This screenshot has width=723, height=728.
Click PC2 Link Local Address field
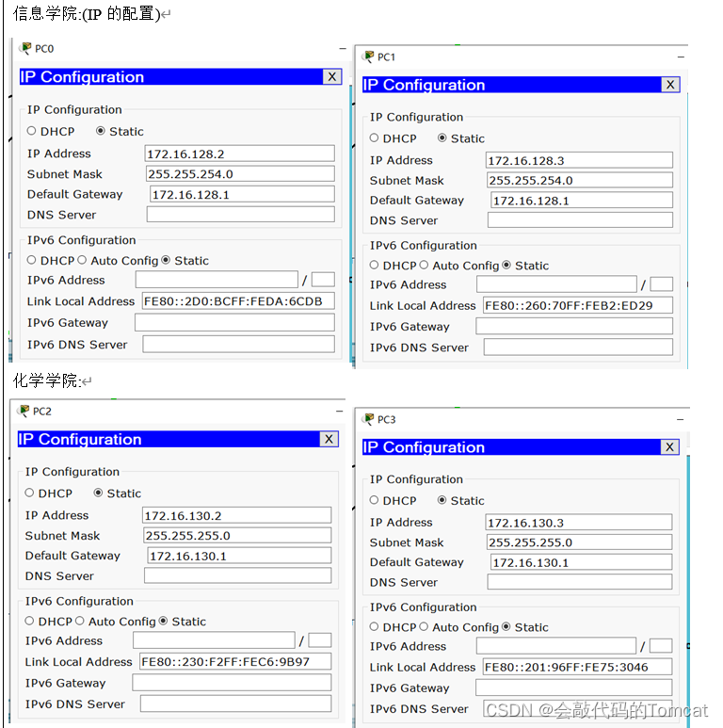point(235,661)
